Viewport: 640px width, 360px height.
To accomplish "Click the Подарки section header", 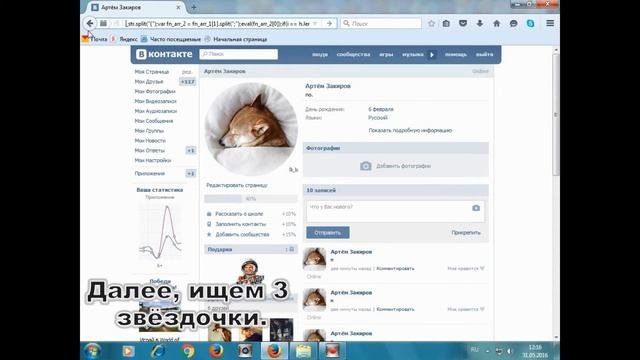I will click(251, 249).
